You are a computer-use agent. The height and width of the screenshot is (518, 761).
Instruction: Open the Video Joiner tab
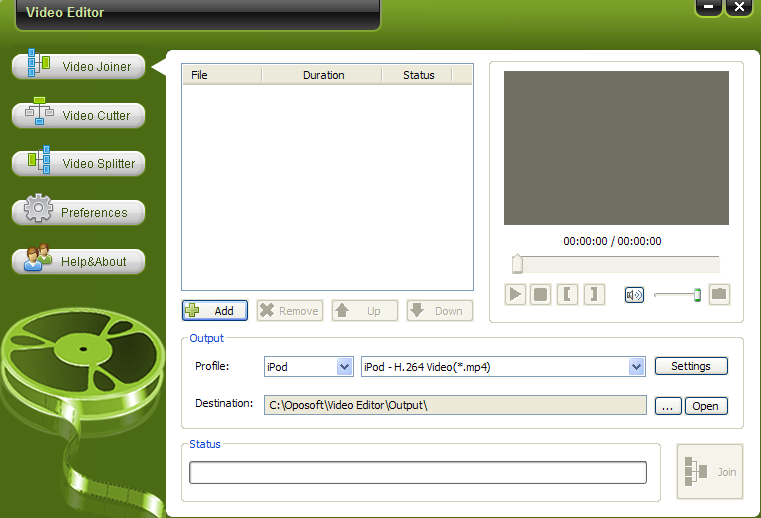[x=79, y=67]
